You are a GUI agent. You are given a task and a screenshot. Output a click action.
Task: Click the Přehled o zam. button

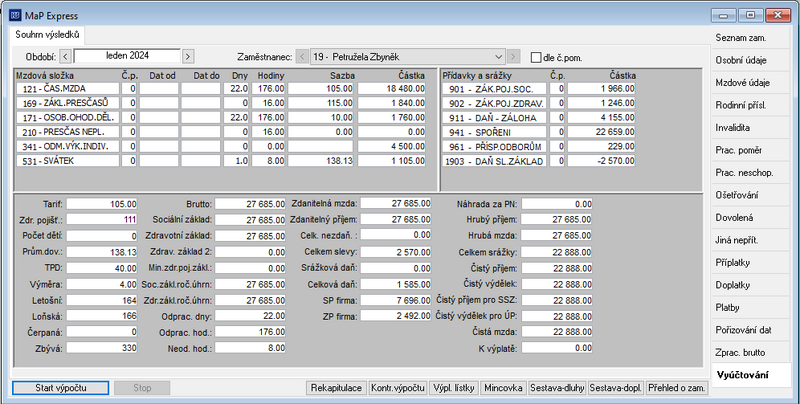[x=677, y=388]
